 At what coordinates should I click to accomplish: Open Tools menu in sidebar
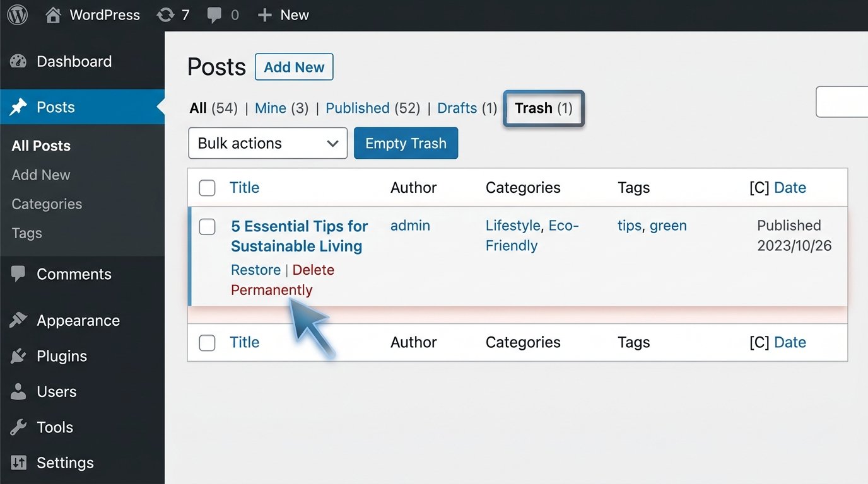click(x=55, y=427)
